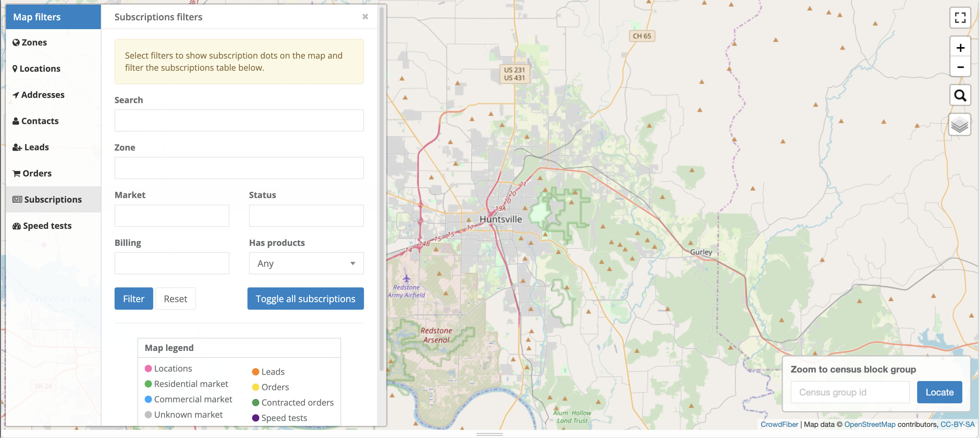Open Zones filters from sidebar
The image size is (980, 438).
pos(30,42)
